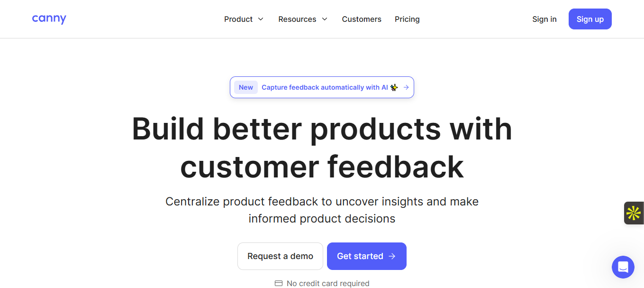Open the Pricing page
The height and width of the screenshot is (288, 644).
[407, 19]
